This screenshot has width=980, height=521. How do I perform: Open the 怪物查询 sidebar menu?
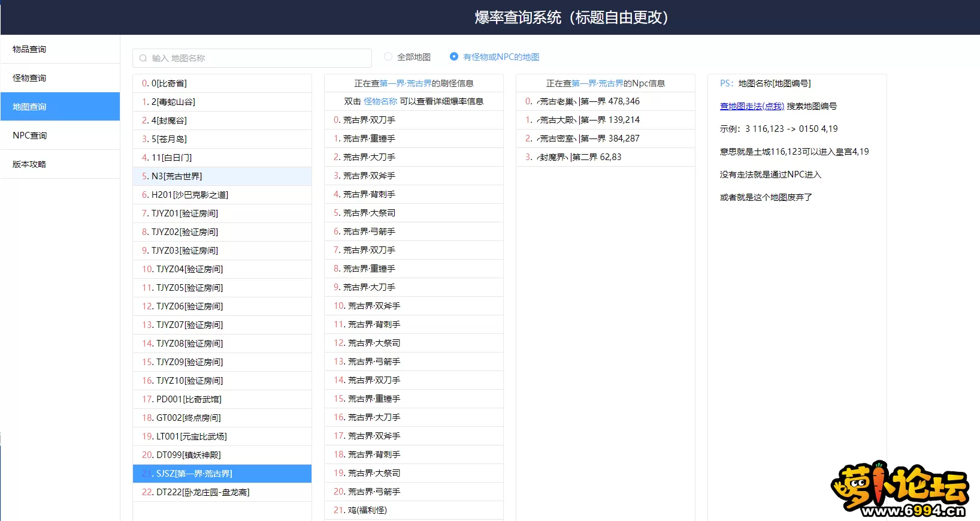(x=60, y=78)
